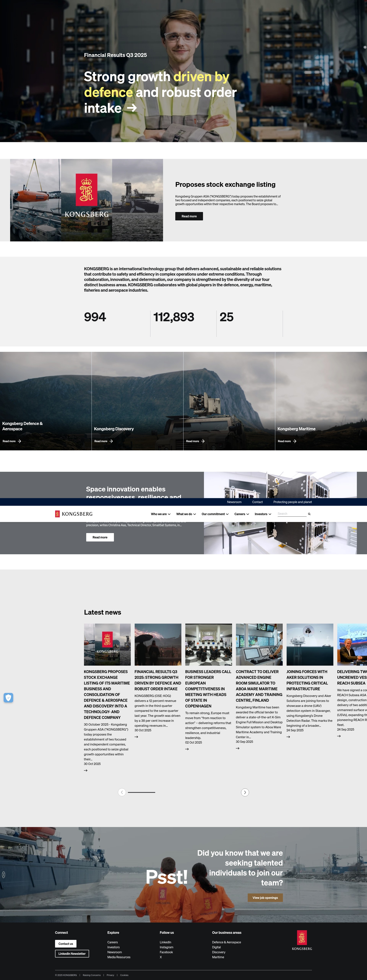Screen dimensions: 367x980
Task: Open the shield privacy widget on the left edge
Action: pos(8,698)
